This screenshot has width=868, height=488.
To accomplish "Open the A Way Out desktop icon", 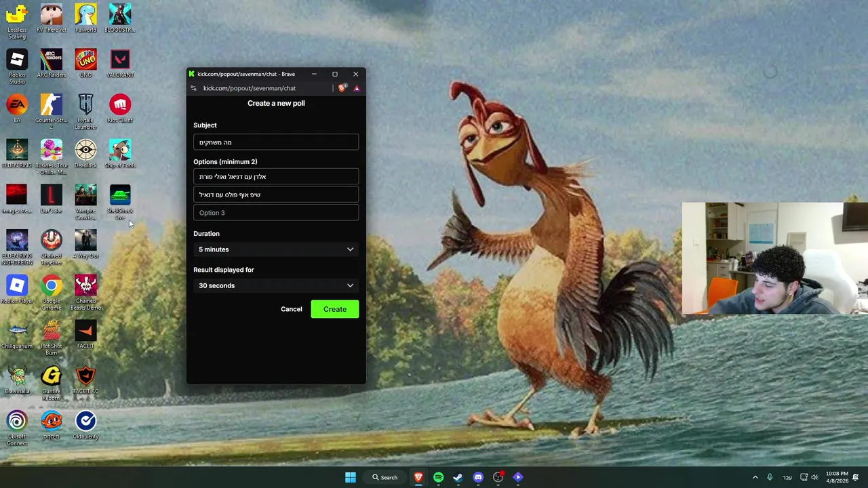I will (85, 244).
